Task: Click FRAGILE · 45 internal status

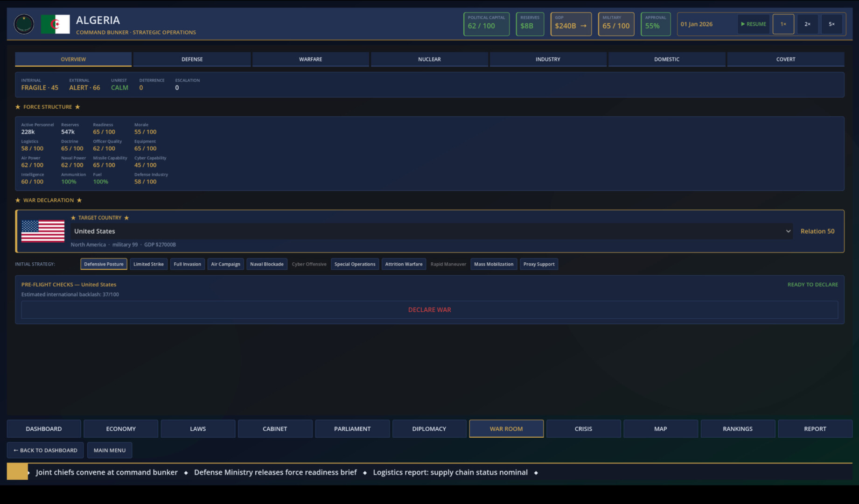Action: (40, 88)
